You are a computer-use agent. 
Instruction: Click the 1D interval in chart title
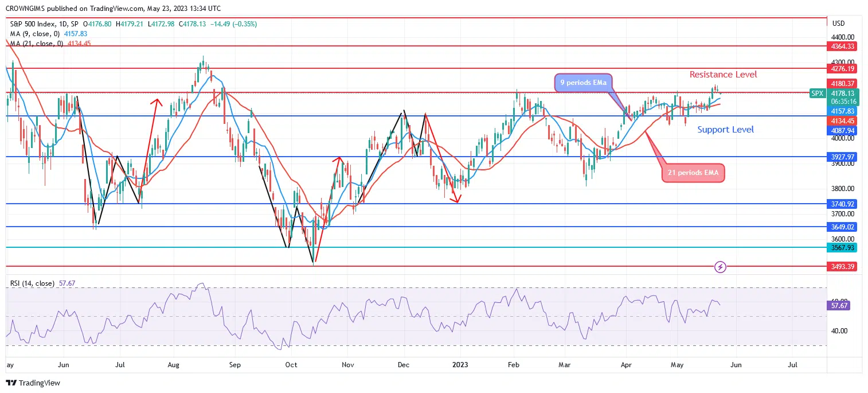coord(63,24)
